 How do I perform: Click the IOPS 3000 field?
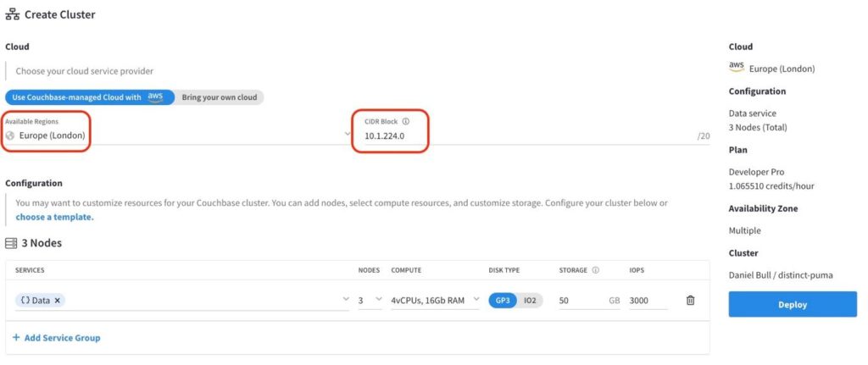tap(648, 301)
